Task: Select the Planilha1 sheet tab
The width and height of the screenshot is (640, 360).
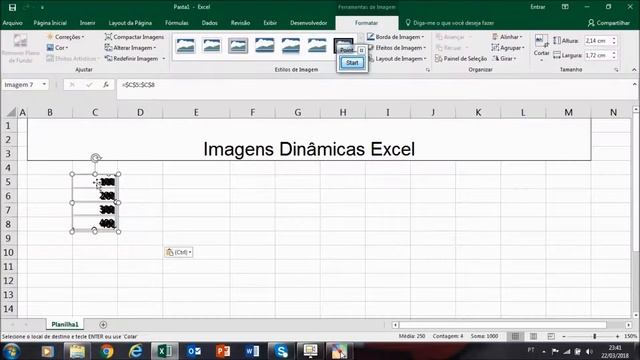Action: click(65, 324)
